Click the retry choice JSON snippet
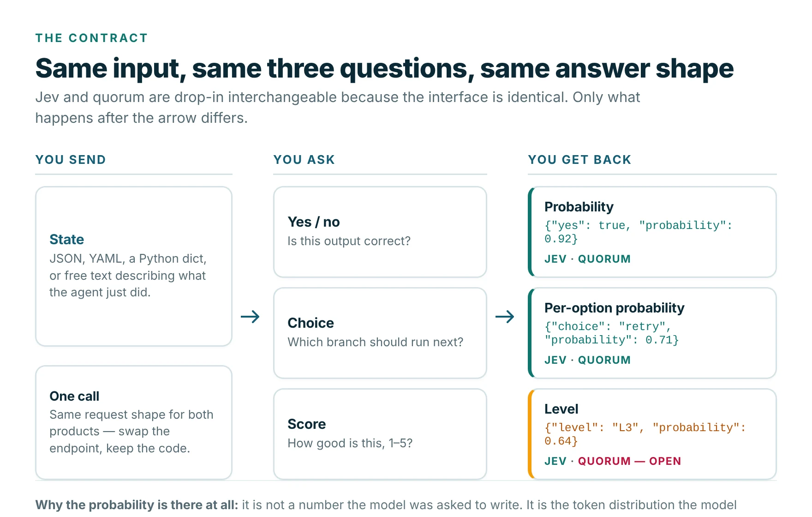The width and height of the screenshot is (812, 517). 611,333
